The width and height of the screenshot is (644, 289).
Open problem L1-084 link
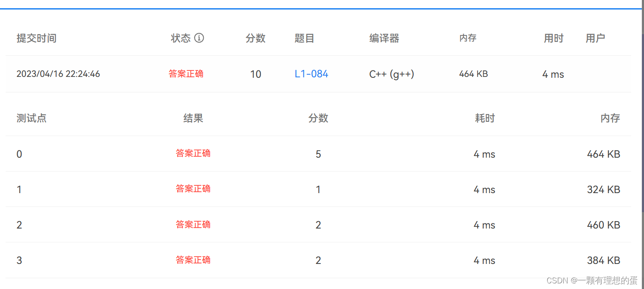[x=311, y=74]
